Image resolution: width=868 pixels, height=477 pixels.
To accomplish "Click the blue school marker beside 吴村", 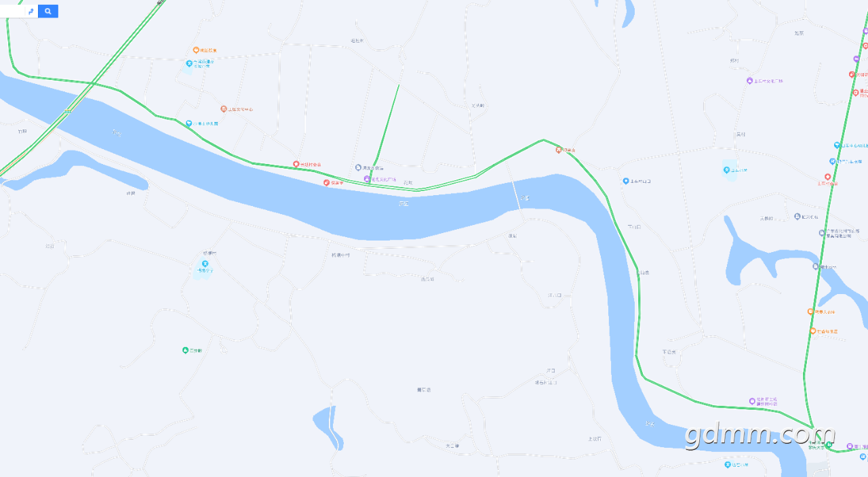I will [726, 171].
